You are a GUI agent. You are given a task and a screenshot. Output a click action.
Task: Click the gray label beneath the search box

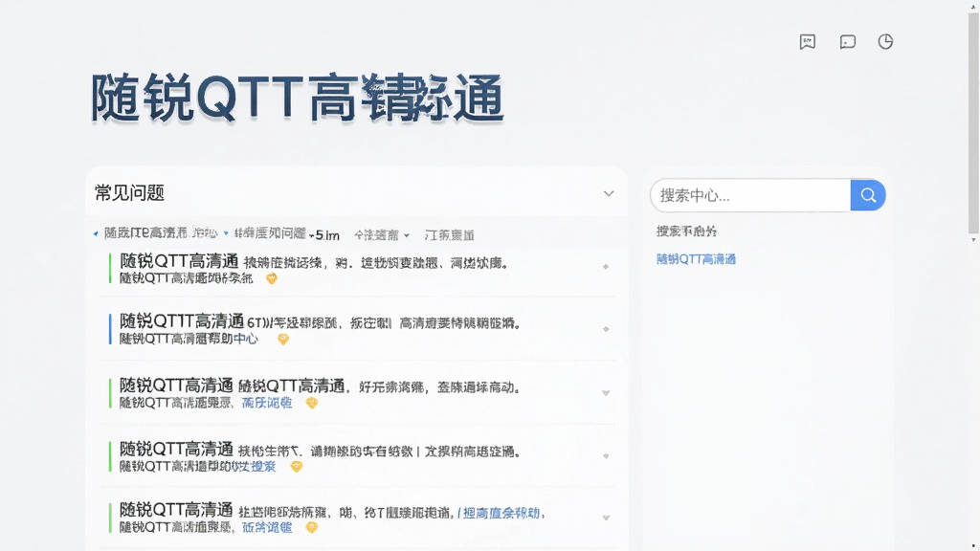point(686,231)
